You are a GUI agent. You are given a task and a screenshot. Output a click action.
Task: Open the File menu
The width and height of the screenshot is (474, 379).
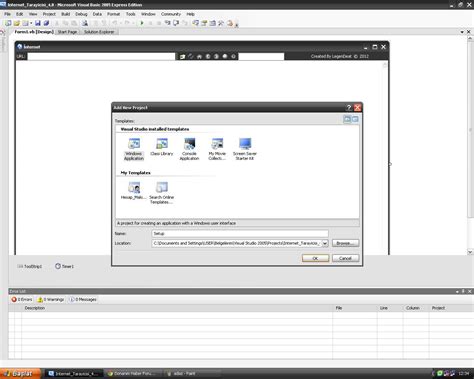pos(7,14)
